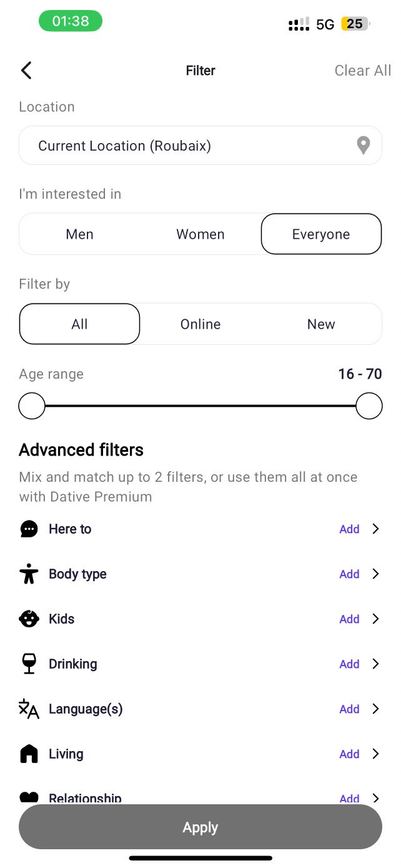Tap the Here to chat bubble icon
This screenshot has height=868, width=401.
tap(29, 529)
